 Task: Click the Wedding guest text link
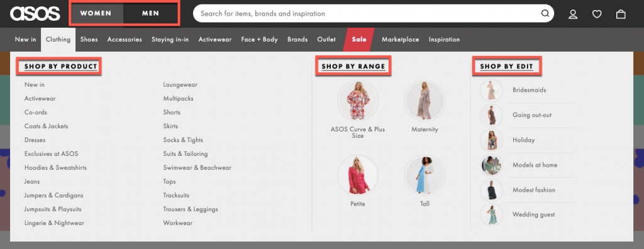pos(533,215)
